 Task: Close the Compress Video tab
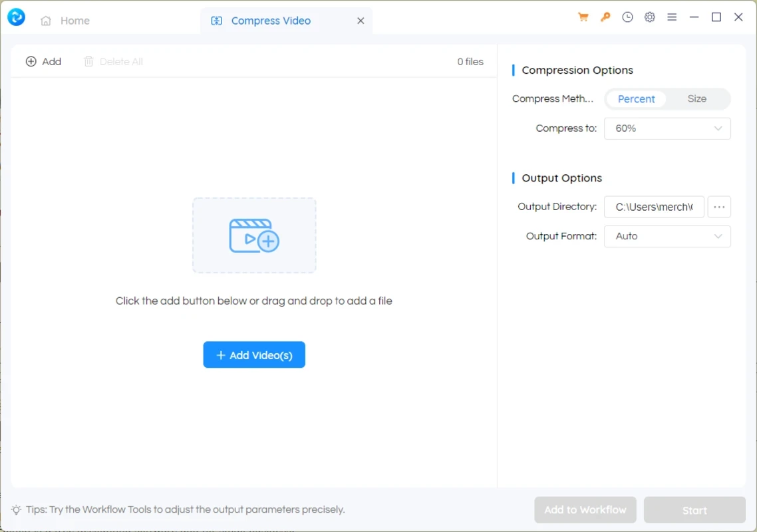click(361, 21)
